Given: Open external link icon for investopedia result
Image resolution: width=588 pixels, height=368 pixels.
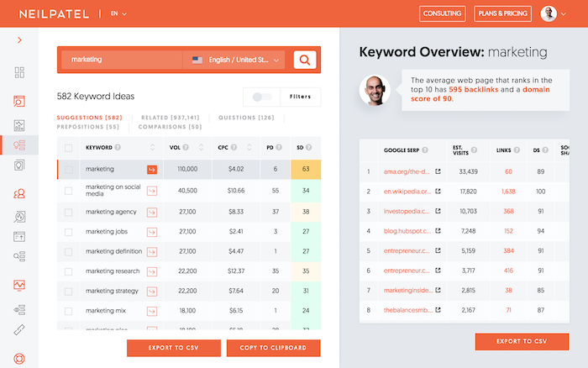Looking at the screenshot, I should point(438,211).
